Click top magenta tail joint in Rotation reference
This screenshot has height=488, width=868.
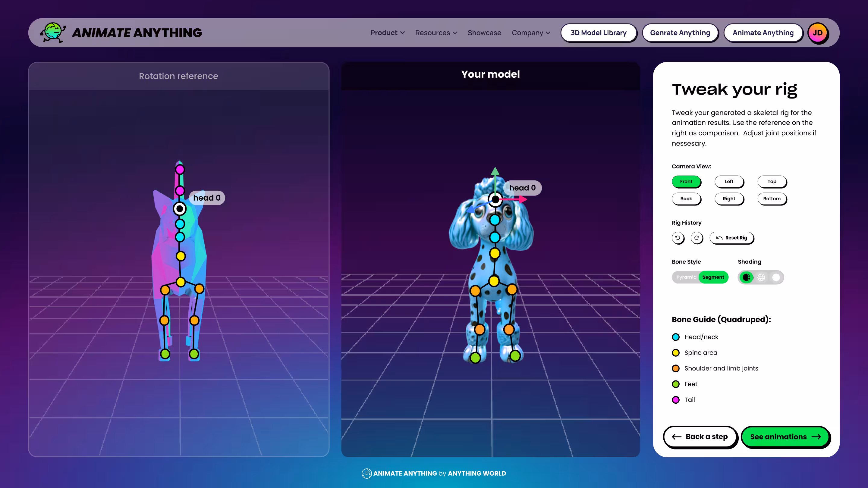[x=180, y=169]
